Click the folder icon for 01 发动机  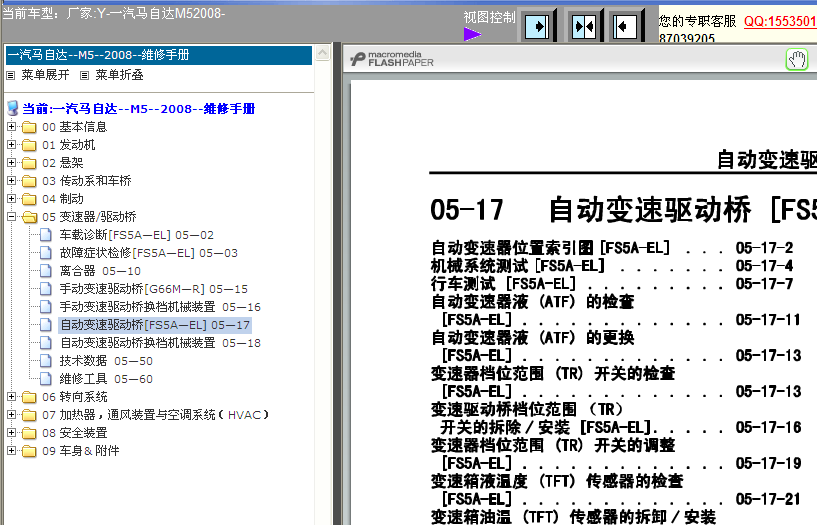[29, 145]
